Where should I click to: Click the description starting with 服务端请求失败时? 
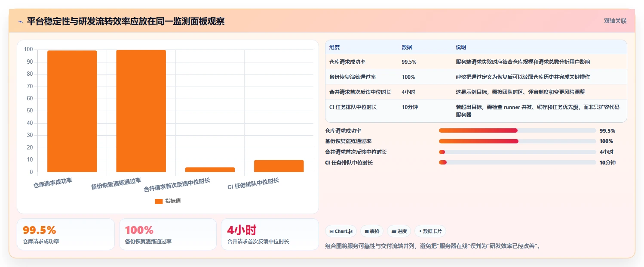point(523,62)
